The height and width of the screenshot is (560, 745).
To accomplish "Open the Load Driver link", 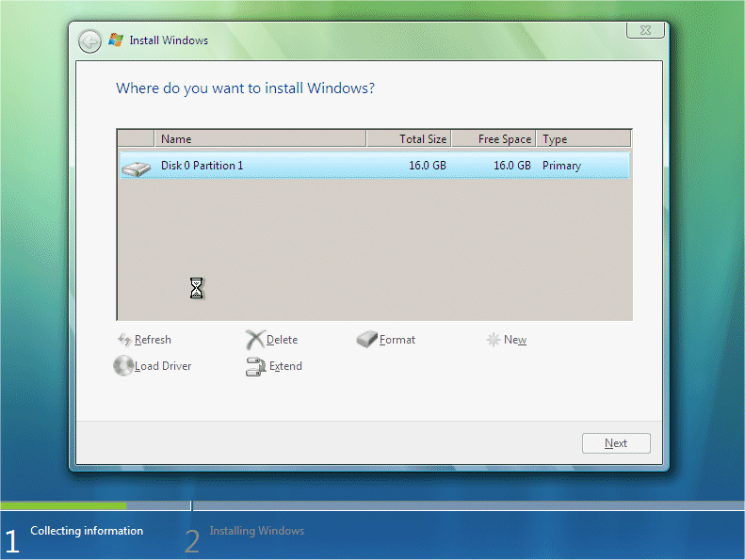I will pyautogui.click(x=163, y=366).
